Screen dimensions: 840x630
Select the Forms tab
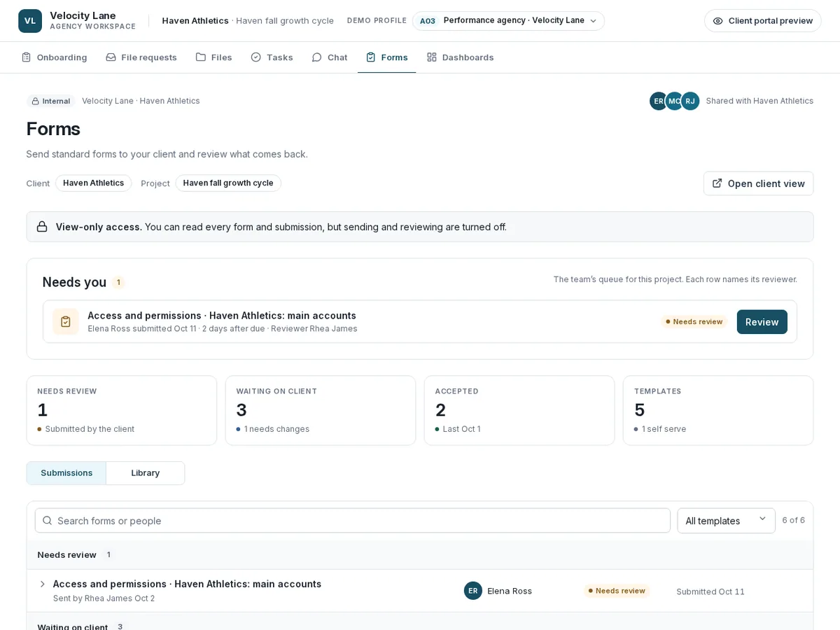pos(386,57)
